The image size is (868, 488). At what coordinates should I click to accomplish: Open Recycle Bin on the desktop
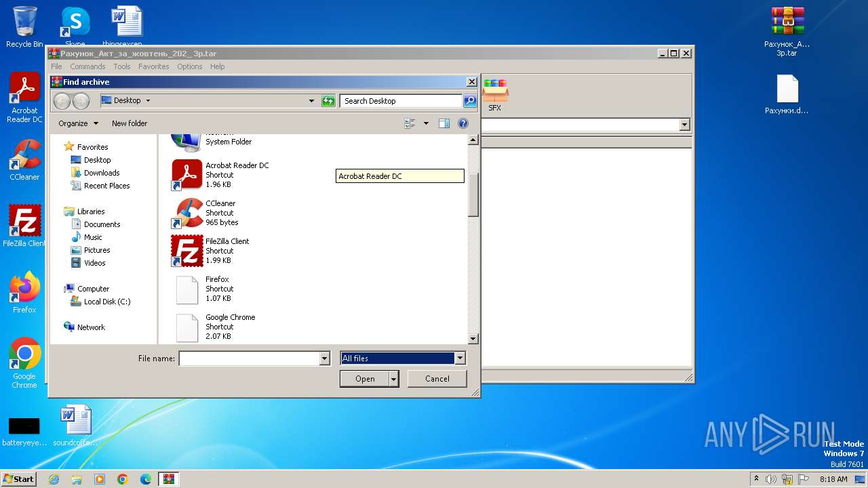(24, 27)
